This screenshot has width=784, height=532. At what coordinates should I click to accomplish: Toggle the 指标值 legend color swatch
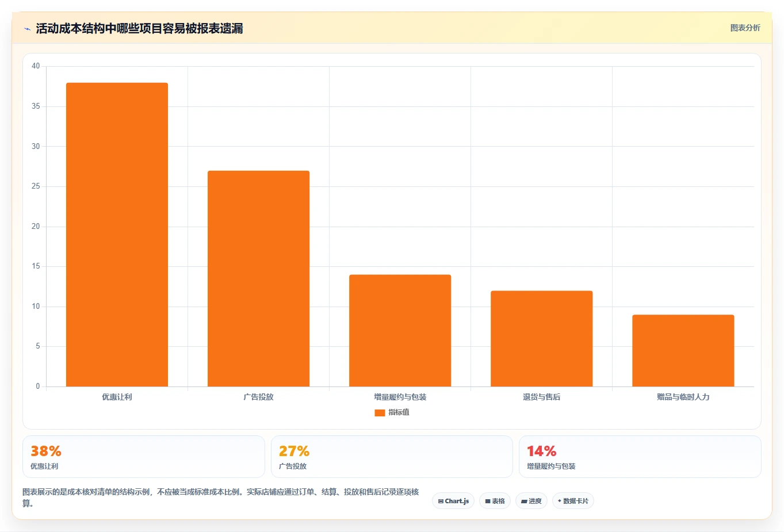(380, 412)
